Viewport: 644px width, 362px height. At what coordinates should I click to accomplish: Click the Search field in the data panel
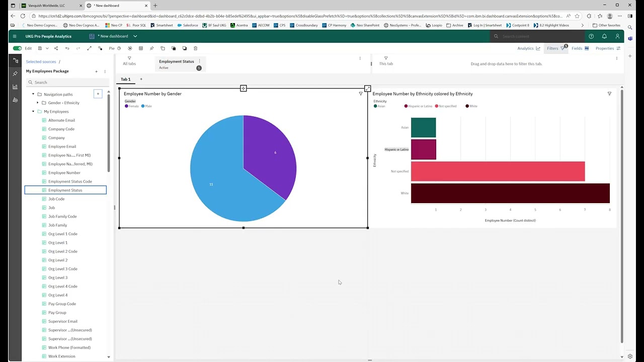[67, 82]
